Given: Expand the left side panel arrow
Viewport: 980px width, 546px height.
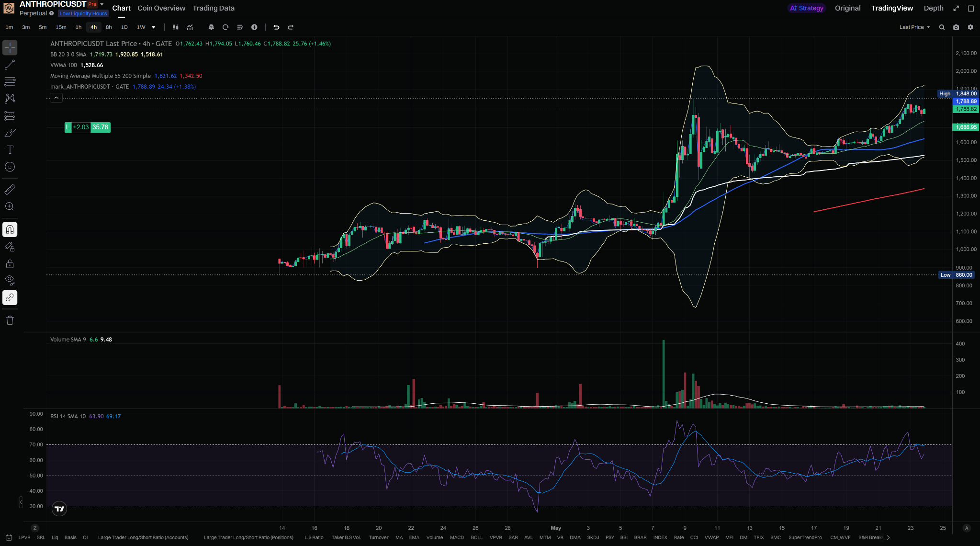Looking at the screenshot, I should tap(21, 502).
